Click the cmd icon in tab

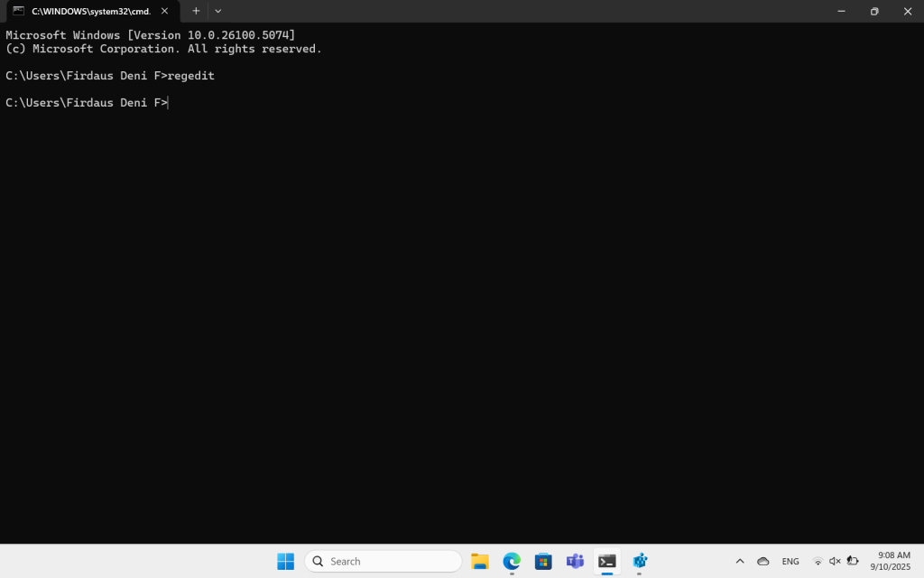[18, 11]
